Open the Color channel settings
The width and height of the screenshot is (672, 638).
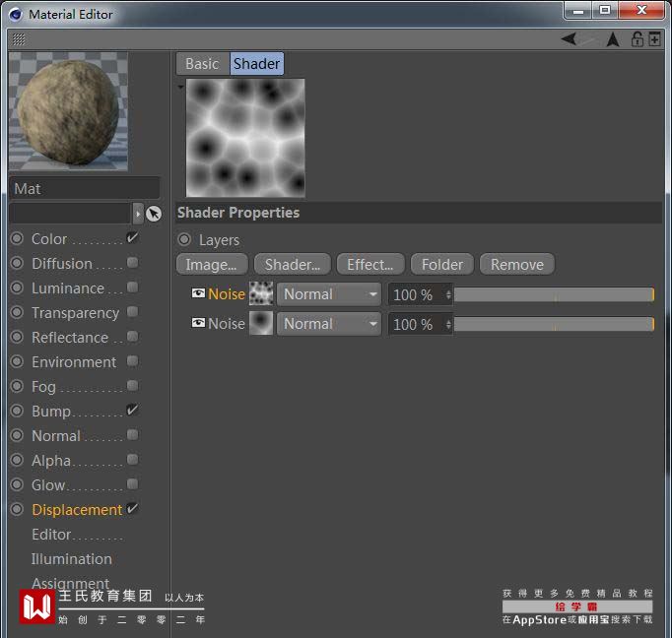pos(49,239)
